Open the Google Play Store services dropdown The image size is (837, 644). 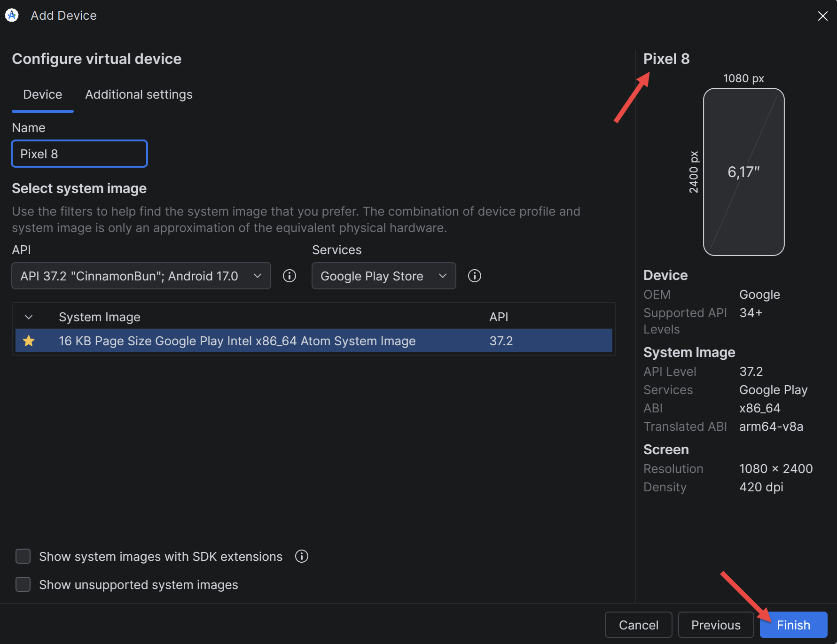tap(383, 276)
